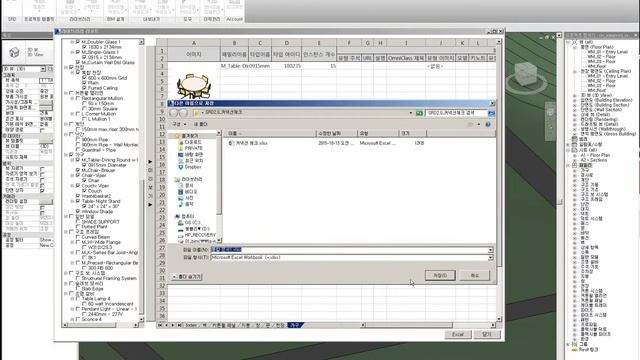
Task: Click the Excel button at the dialog bottom
Action: (458, 334)
